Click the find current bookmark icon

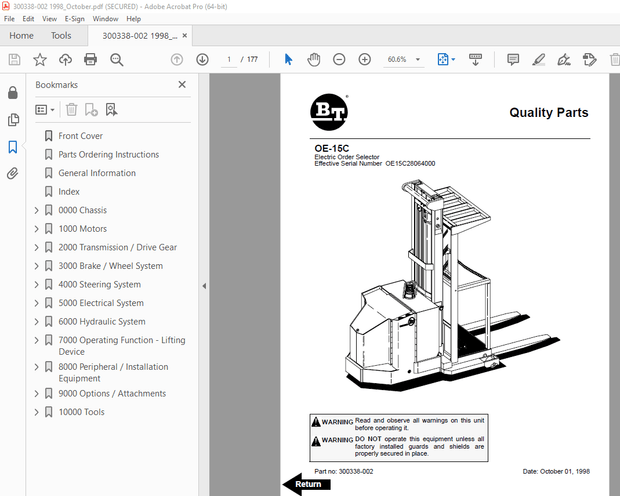[112, 110]
